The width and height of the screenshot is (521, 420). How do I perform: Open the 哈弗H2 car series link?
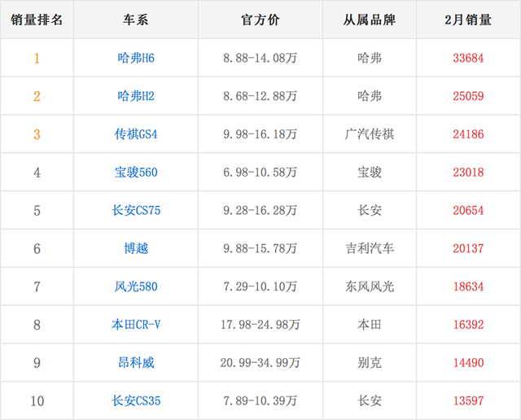point(136,96)
